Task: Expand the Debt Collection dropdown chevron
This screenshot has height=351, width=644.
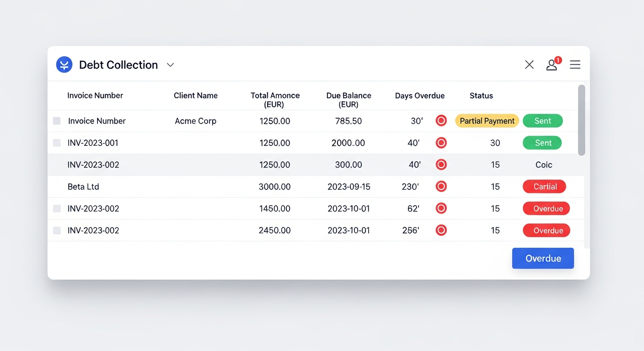Action: click(170, 65)
